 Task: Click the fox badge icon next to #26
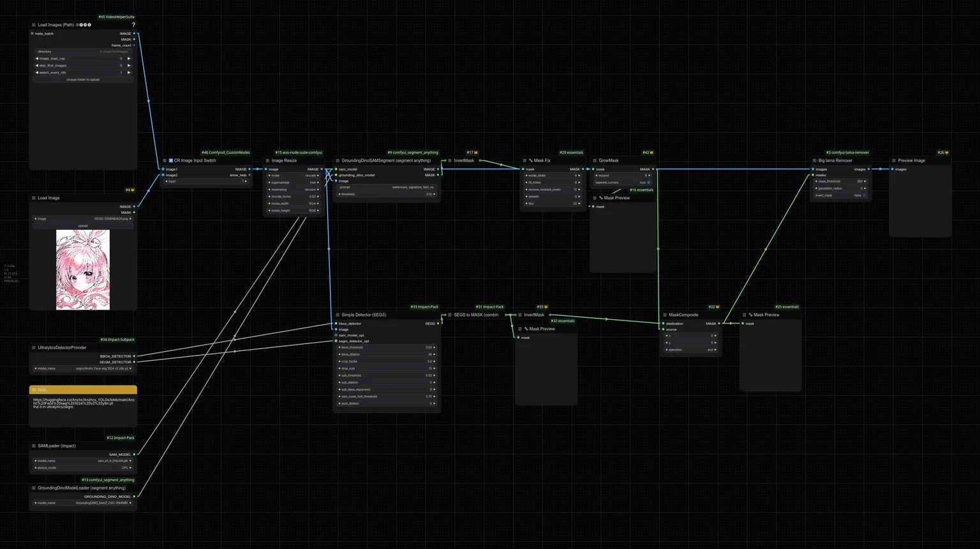(947, 153)
